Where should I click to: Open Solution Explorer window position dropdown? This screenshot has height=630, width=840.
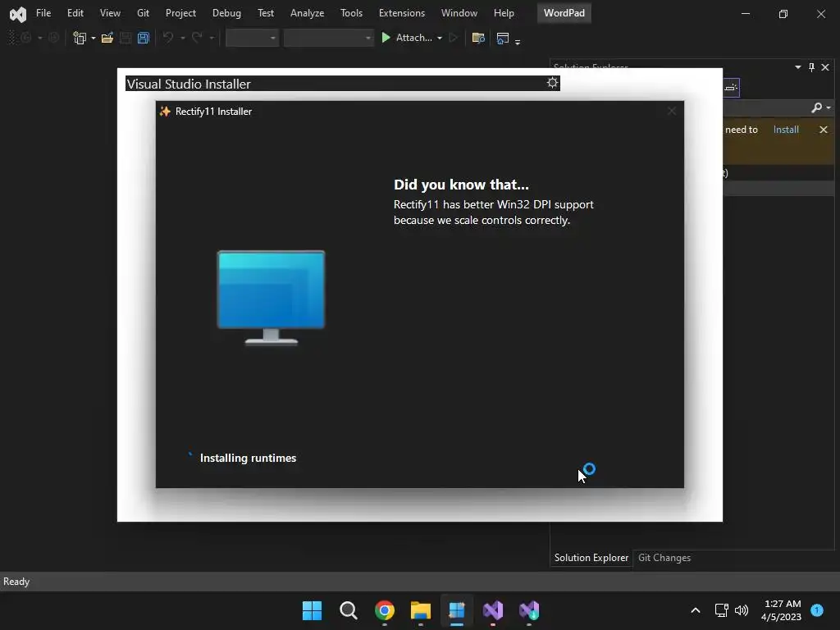pos(797,67)
